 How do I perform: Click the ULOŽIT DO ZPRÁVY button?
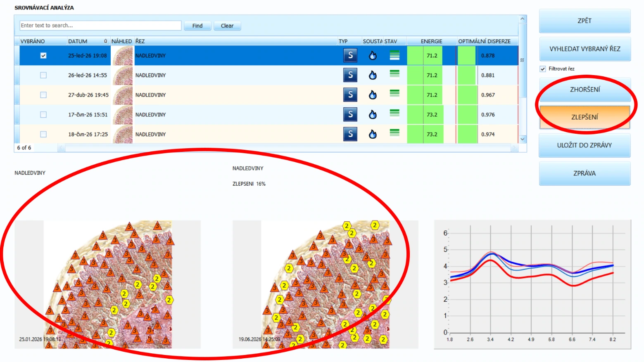585,145
